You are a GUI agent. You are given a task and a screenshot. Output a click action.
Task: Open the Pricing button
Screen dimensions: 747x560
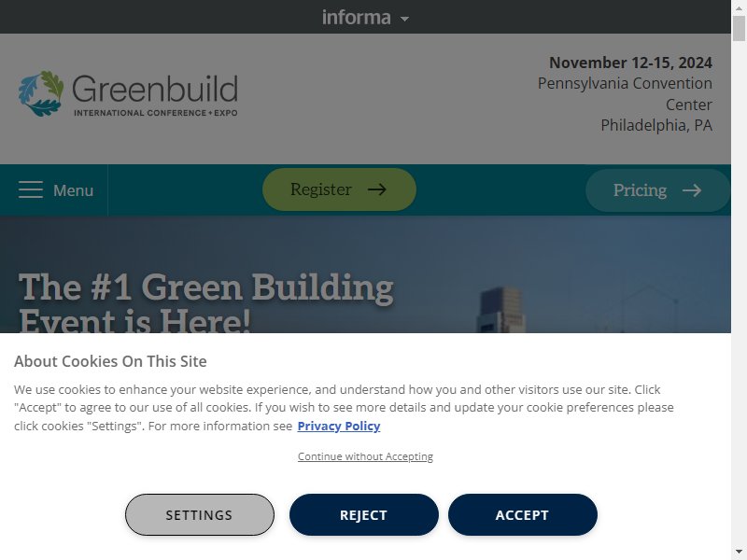657,190
